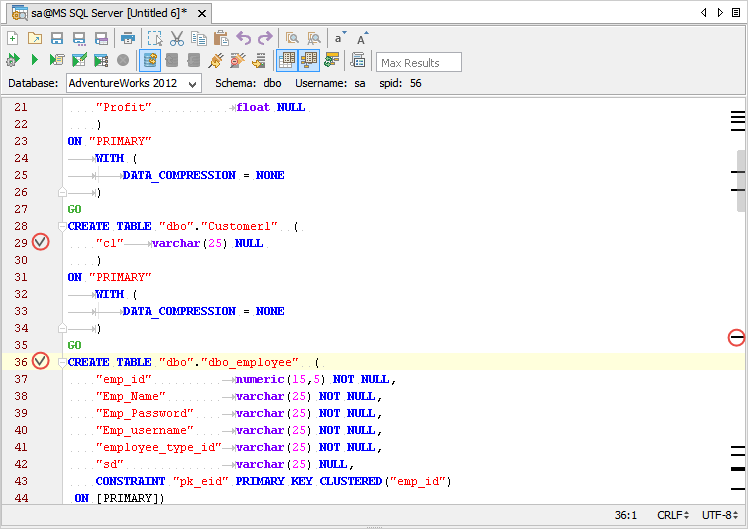The height and width of the screenshot is (529, 748).
Task: Click the Rollback transaction icon
Action: click(194, 60)
